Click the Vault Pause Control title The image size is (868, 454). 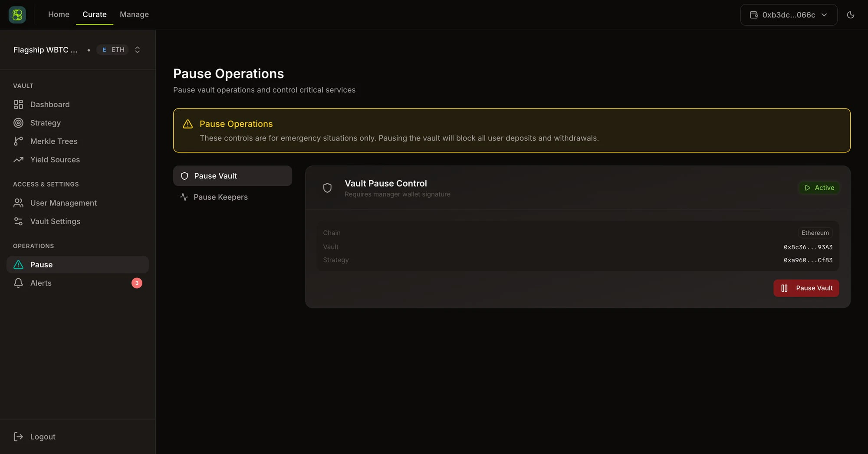(386, 183)
